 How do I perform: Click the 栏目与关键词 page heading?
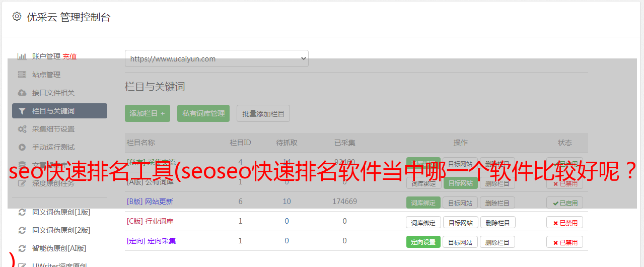coord(155,87)
